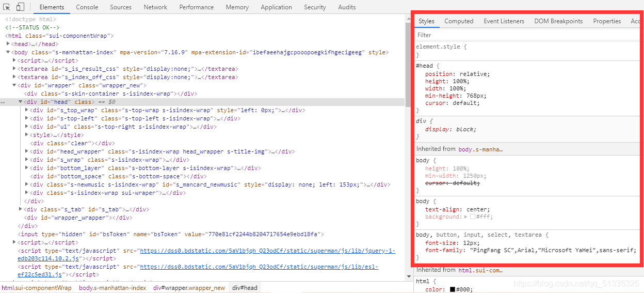Open the Properties sidebar tab
644x293 pixels.
(x=607, y=21)
